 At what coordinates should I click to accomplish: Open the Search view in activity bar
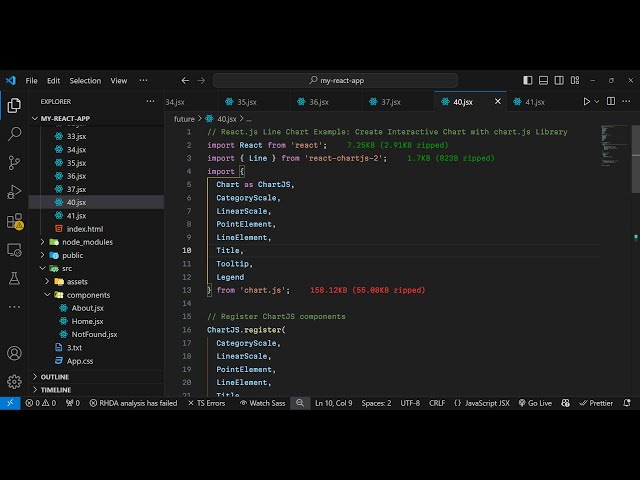click(14, 133)
